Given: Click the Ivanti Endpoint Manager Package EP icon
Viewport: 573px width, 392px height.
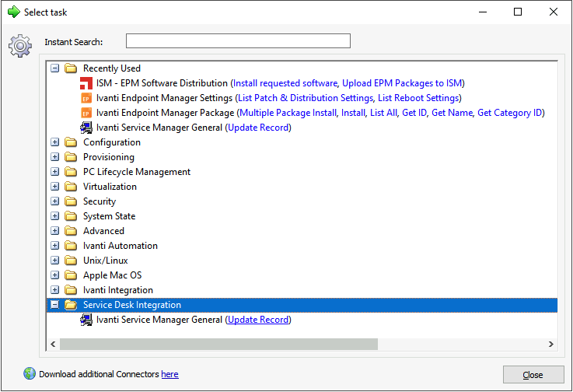Looking at the screenshot, I should pos(86,113).
